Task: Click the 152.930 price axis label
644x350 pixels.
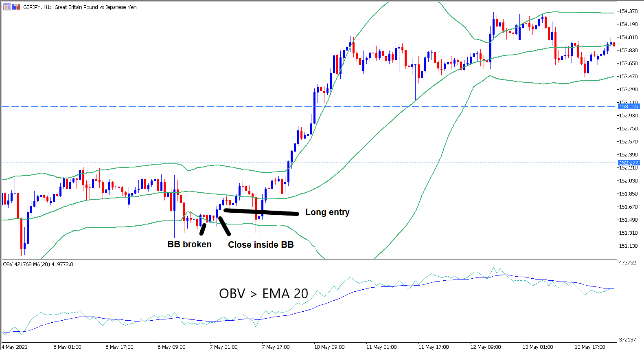Action: click(628, 115)
